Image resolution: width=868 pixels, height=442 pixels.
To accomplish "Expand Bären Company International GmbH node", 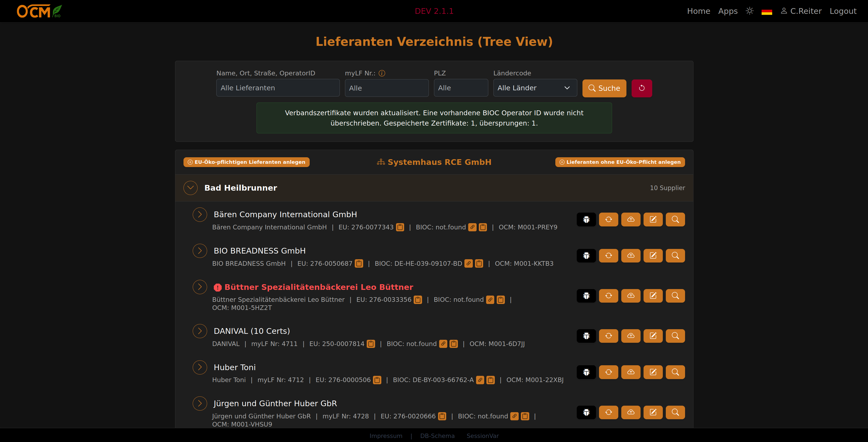I will 200,214.
